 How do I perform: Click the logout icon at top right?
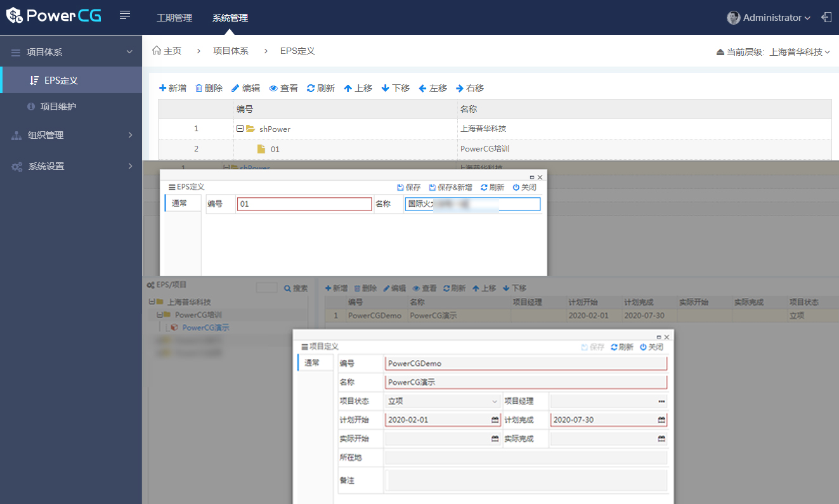pos(826,17)
